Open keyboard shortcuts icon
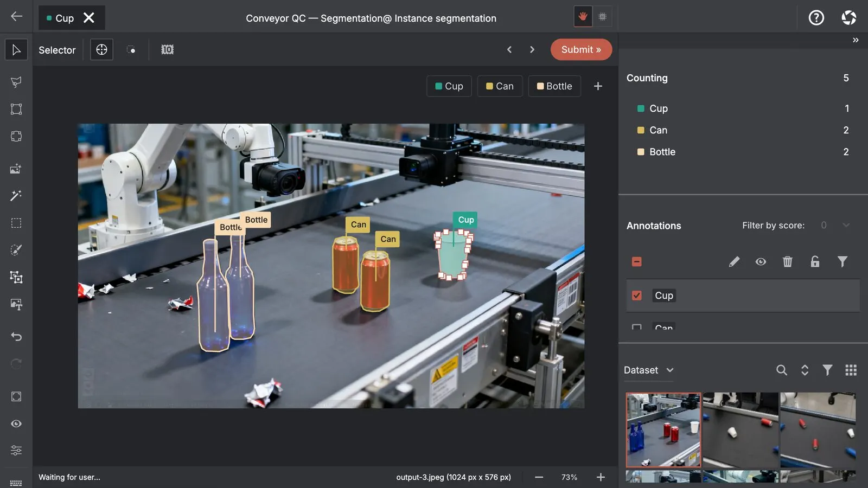 pos(16,483)
